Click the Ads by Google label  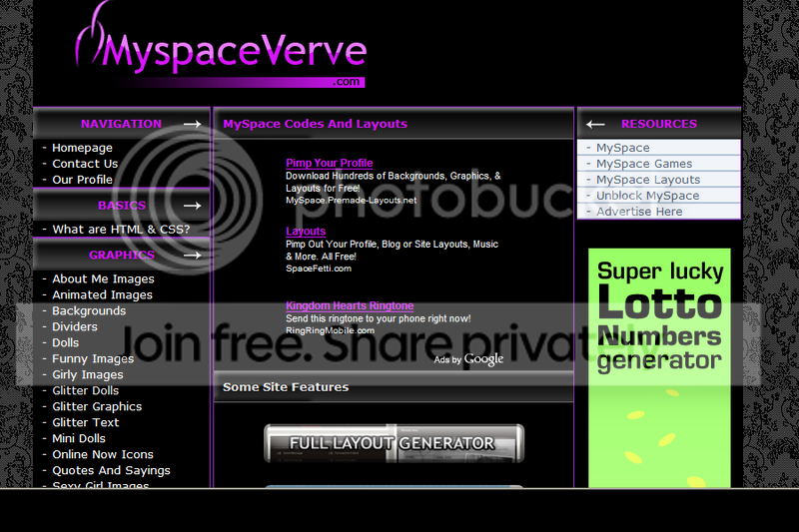tap(468, 359)
